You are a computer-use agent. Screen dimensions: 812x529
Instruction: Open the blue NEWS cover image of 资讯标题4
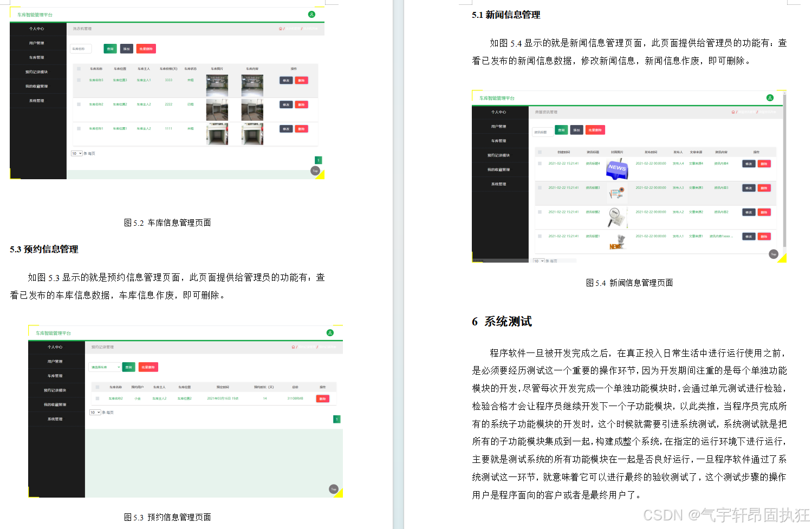617,169
